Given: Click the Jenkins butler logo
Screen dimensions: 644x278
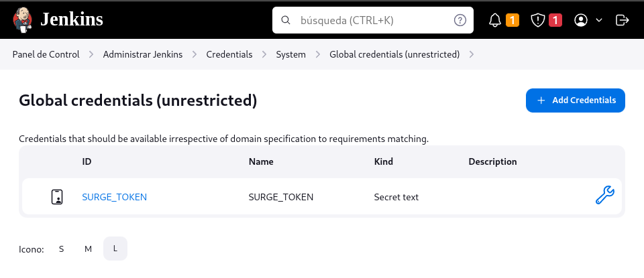Looking at the screenshot, I should tap(23, 19).
